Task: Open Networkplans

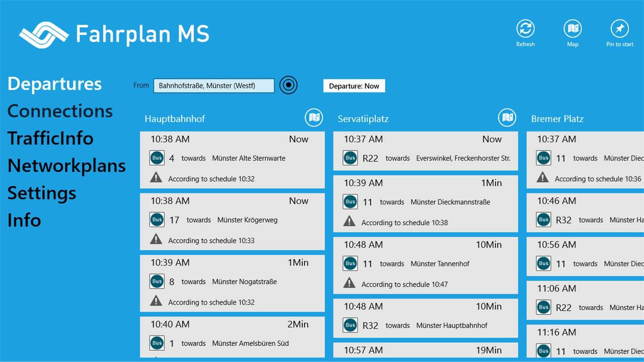Action: (x=67, y=166)
